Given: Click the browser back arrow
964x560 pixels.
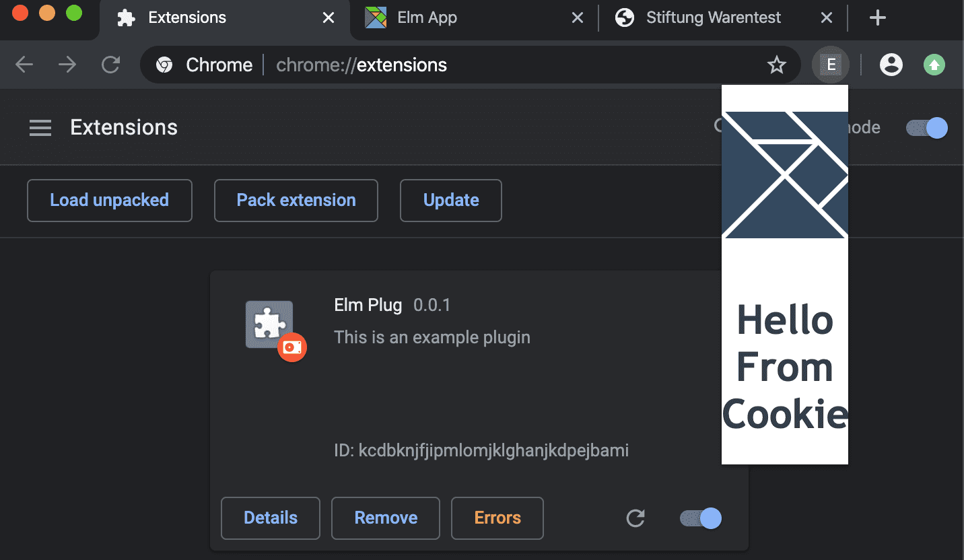Looking at the screenshot, I should 24,65.
